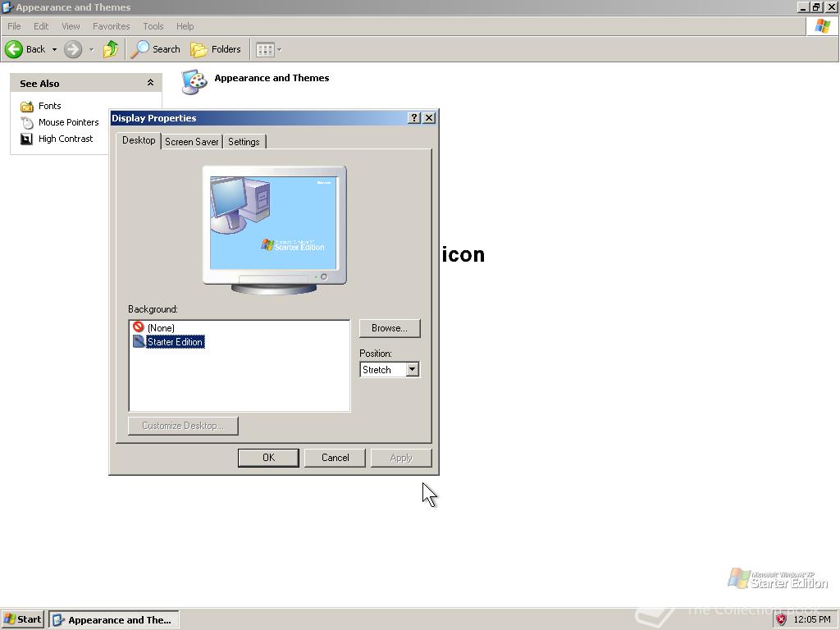840x630 pixels.
Task: Click the High Contrast icon
Action: click(x=27, y=139)
